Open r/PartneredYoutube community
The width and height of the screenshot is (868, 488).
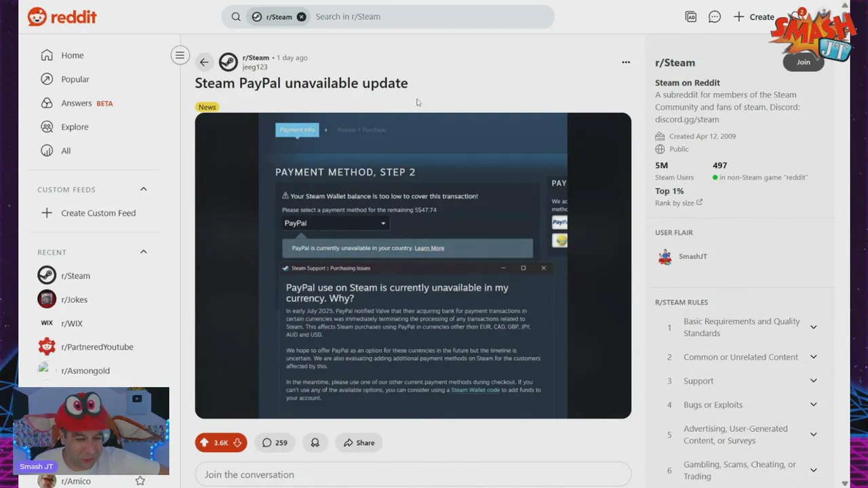[97, 347]
